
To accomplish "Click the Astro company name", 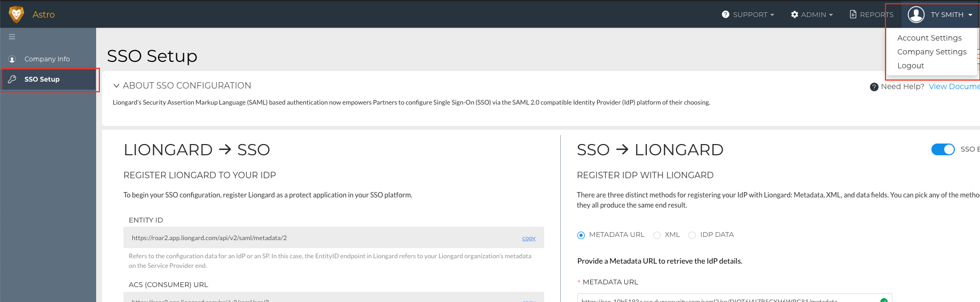I will 44,14.
